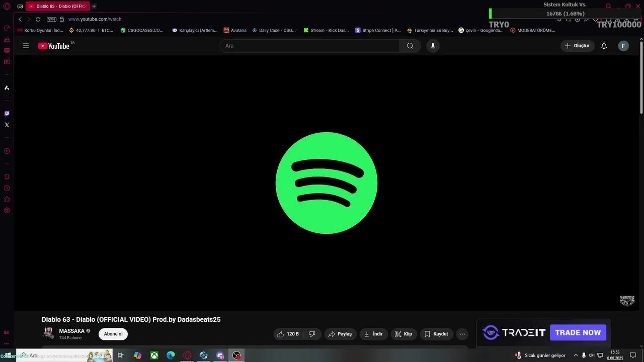Click TRADE NOW ad button
644x362 pixels.
[578, 332]
